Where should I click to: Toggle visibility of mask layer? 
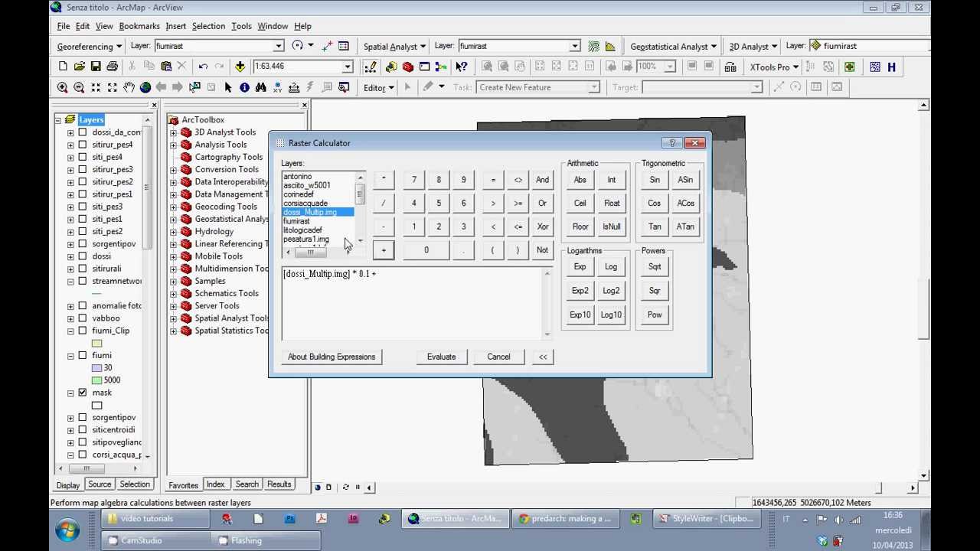click(x=83, y=393)
